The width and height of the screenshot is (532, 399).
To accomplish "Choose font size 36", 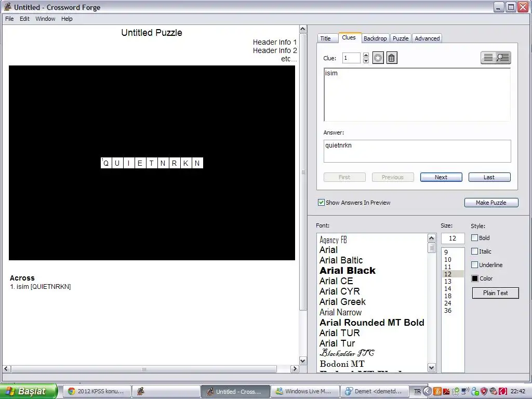I will (x=448, y=311).
